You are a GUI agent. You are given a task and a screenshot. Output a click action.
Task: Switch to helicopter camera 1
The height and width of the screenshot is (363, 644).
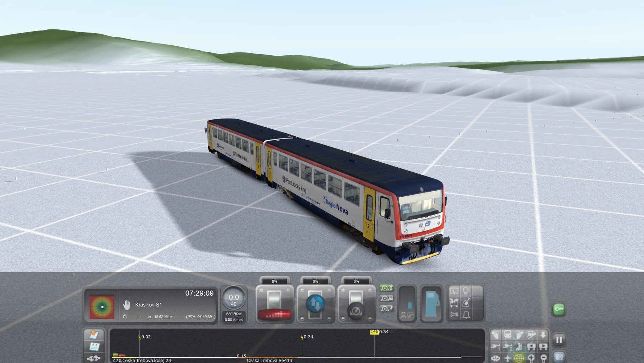coord(496,346)
